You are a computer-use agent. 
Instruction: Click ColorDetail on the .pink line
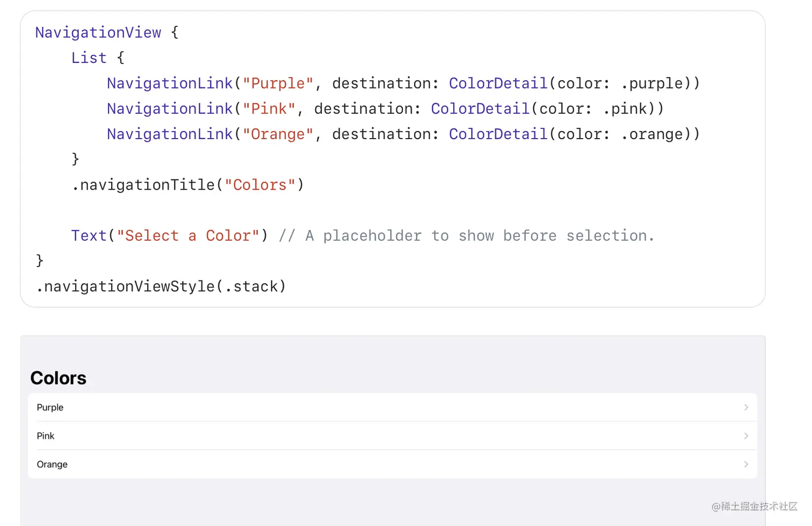tap(481, 109)
